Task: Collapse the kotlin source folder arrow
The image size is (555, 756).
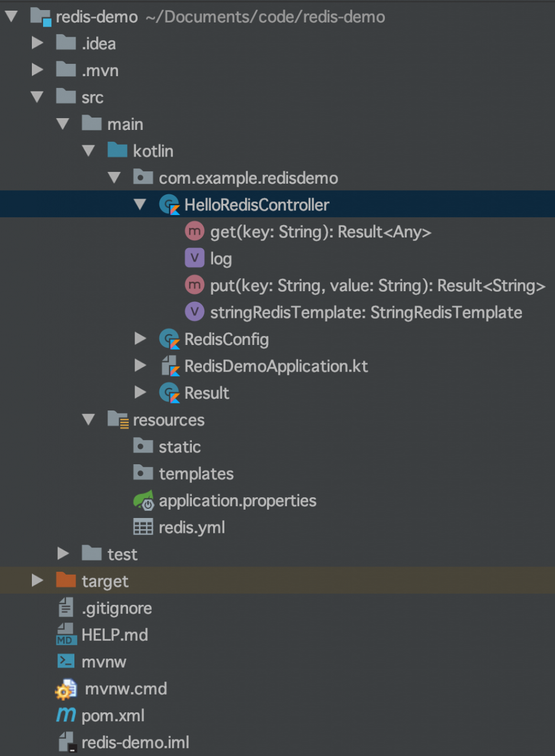Action: tap(89, 151)
